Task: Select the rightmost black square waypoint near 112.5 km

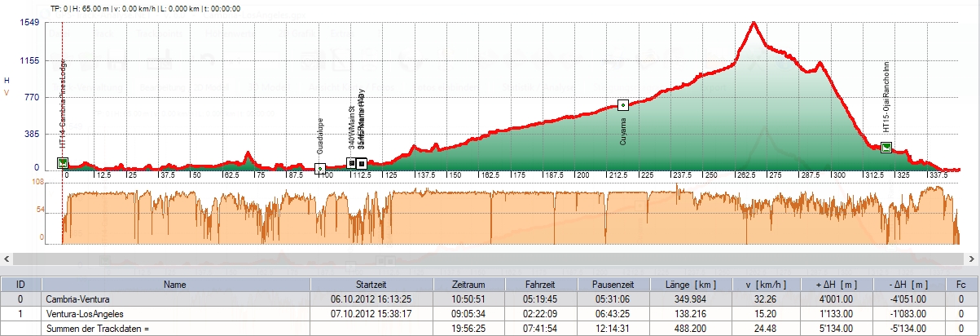Action: [362, 164]
